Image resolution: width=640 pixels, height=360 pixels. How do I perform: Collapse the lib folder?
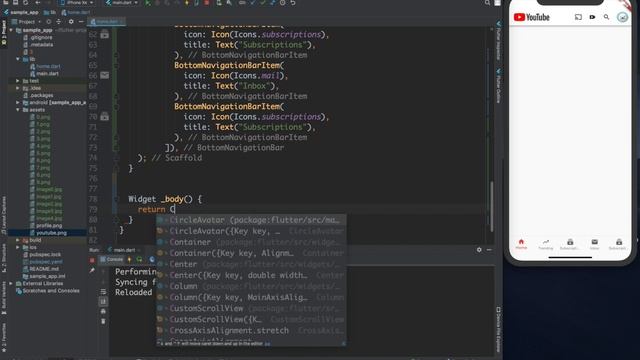click(18, 59)
